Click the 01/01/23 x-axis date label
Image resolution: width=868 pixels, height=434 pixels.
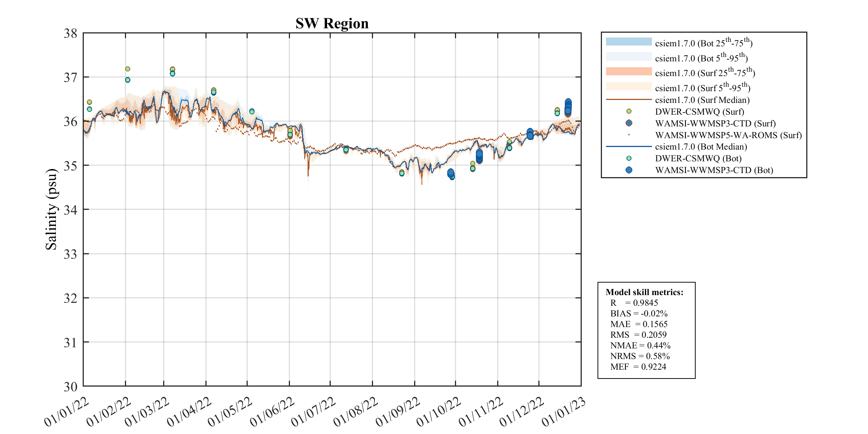coord(564,412)
